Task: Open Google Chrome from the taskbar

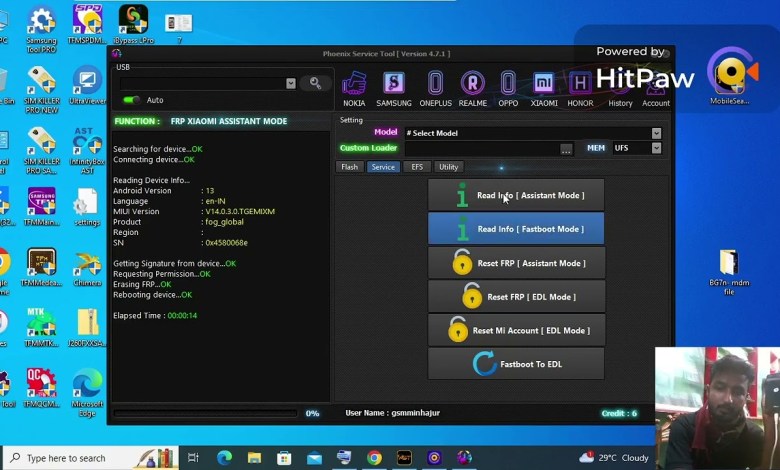Action: point(374,458)
